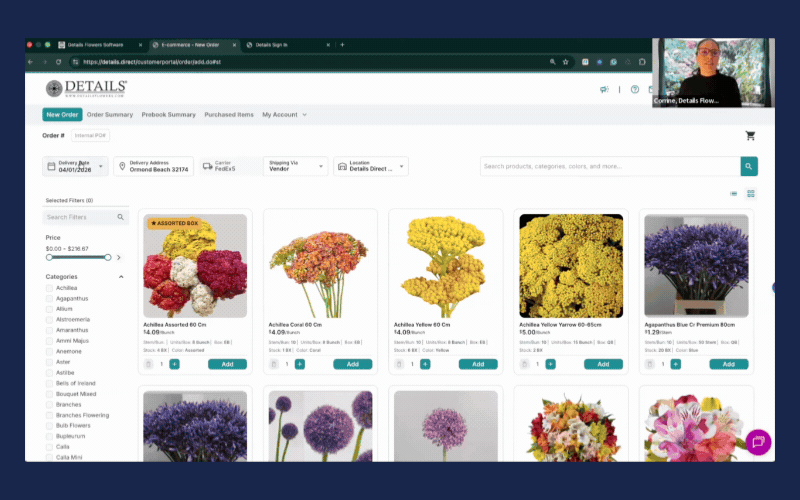Tick the Alstroemeria category filter

[x=50, y=320]
